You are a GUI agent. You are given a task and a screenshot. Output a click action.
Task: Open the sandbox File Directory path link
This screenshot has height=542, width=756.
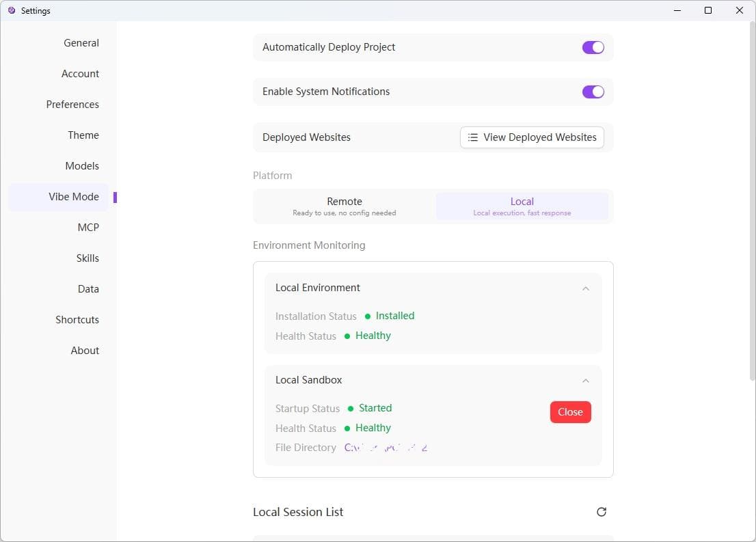pyautogui.click(x=386, y=448)
